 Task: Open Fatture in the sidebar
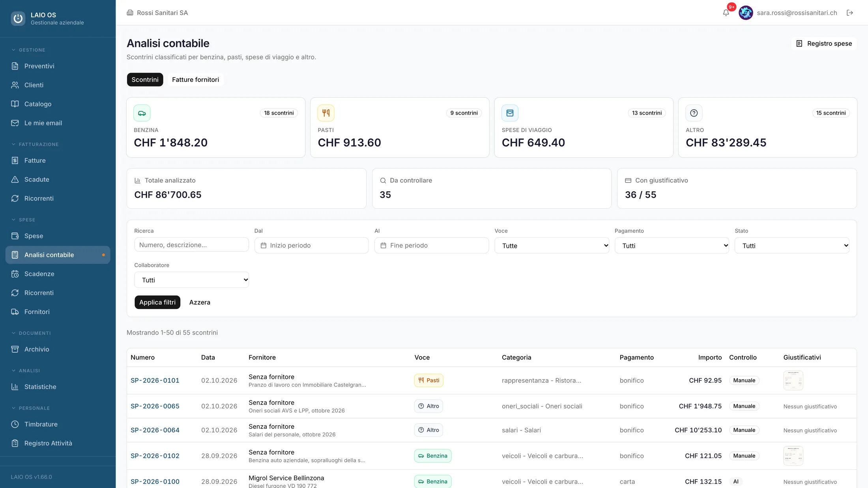point(58,160)
